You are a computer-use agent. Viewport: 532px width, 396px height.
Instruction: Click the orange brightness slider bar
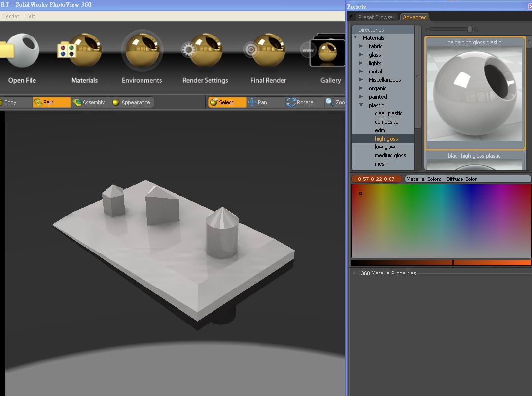pos(441,263)
